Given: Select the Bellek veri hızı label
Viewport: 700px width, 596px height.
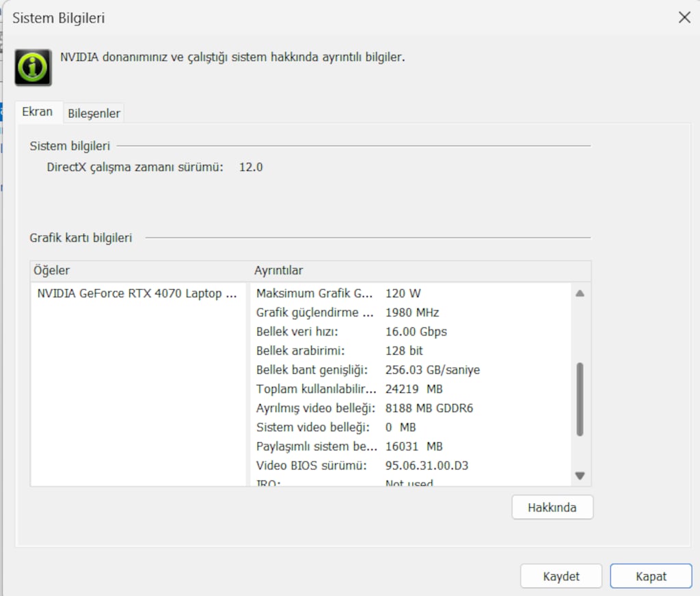Looking at the screenshot, I should coord(297,331).
